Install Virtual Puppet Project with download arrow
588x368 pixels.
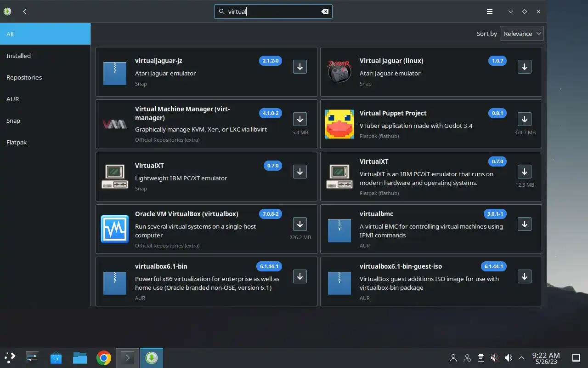tap(525, 119)
